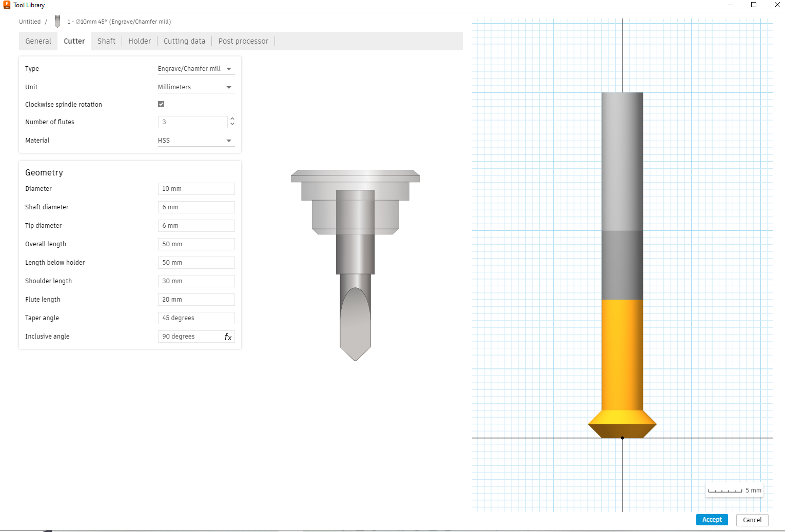Screen dimensions: 785x532
Task: Open the Type dropdown
Action: (196, 69)
